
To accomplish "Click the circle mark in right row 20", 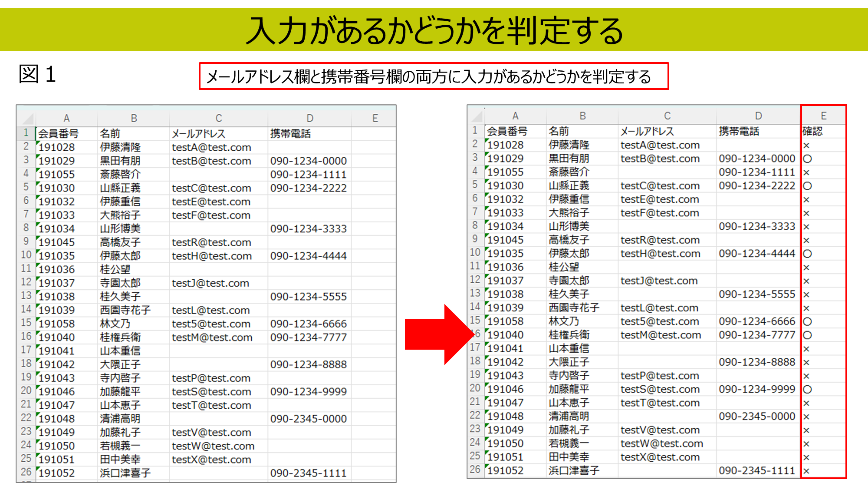I will pyautogui.click(x=807, y=390).
